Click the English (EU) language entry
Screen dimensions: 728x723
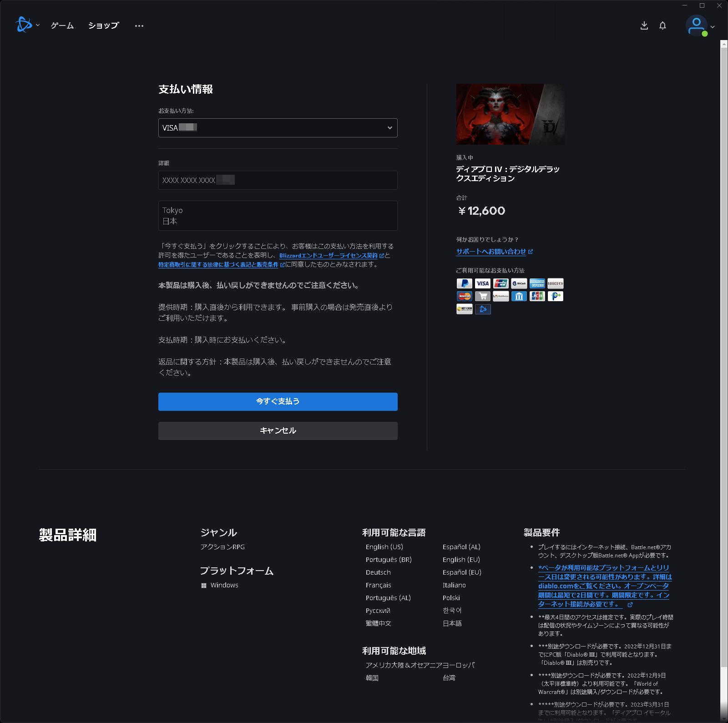click(461, 560)
